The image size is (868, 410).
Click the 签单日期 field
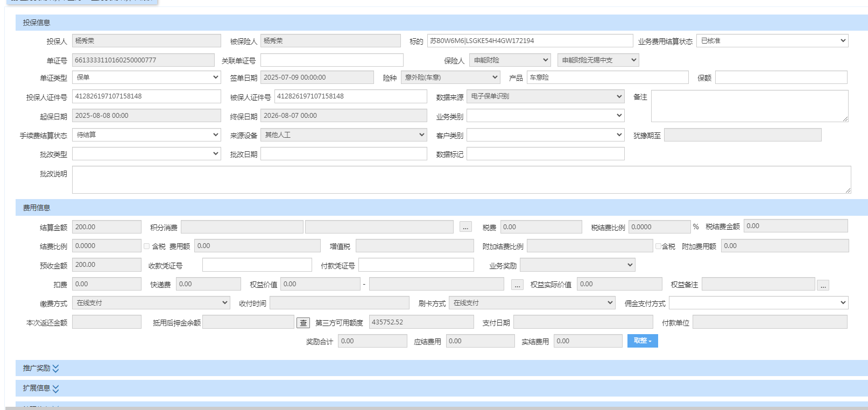(317, 77)
